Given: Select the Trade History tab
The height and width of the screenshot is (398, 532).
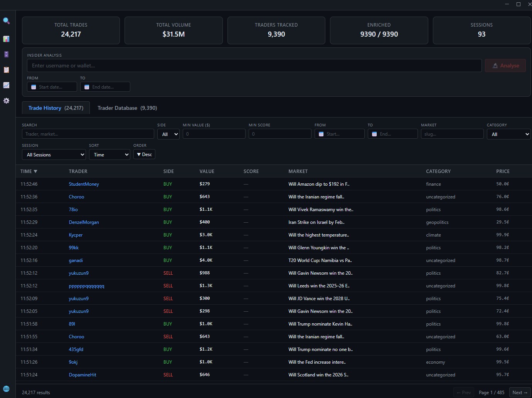Looking at the screenshot, I should point(56,108).
